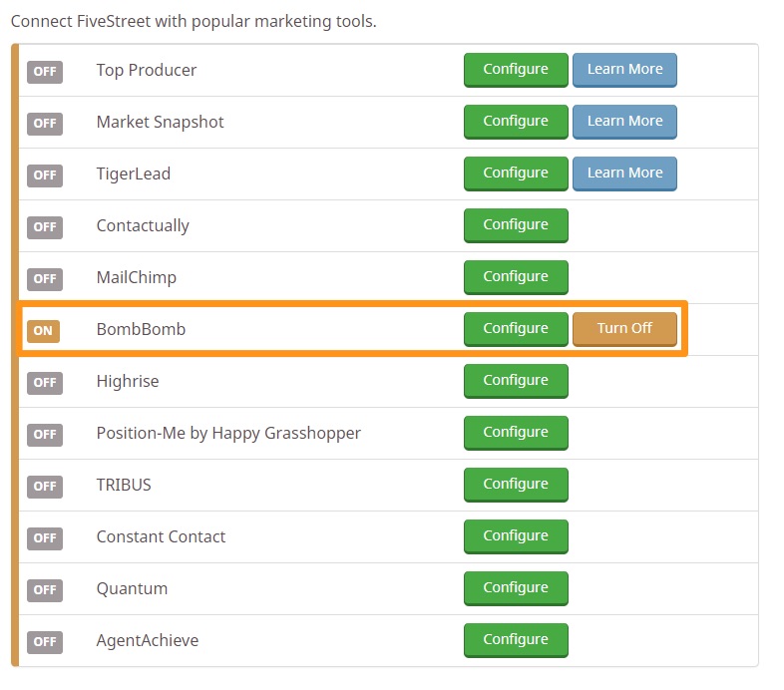The width and height of the screenshot is (784, 690).
Task: Click Configure for Highrise
Action: click(x=516, y=381)
